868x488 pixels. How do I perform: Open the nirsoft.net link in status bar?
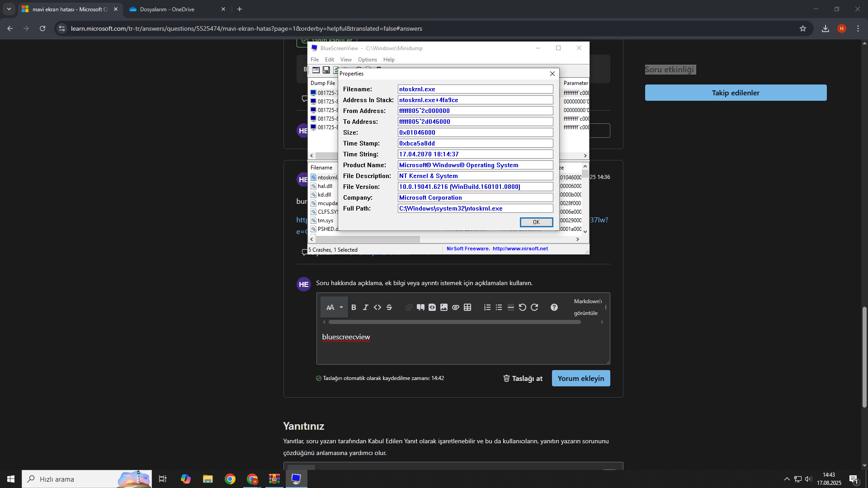(x=520, y=249)
